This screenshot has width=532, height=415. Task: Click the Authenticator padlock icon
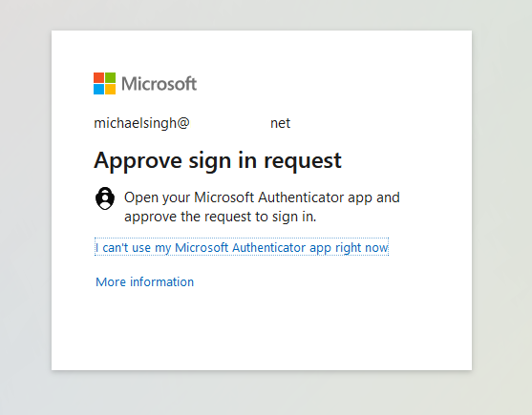(105, 198)
